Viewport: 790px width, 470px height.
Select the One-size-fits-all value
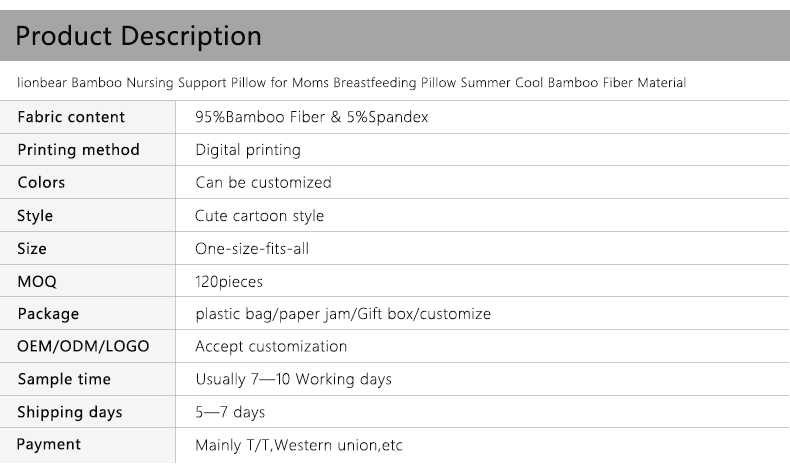click(251, 249)
